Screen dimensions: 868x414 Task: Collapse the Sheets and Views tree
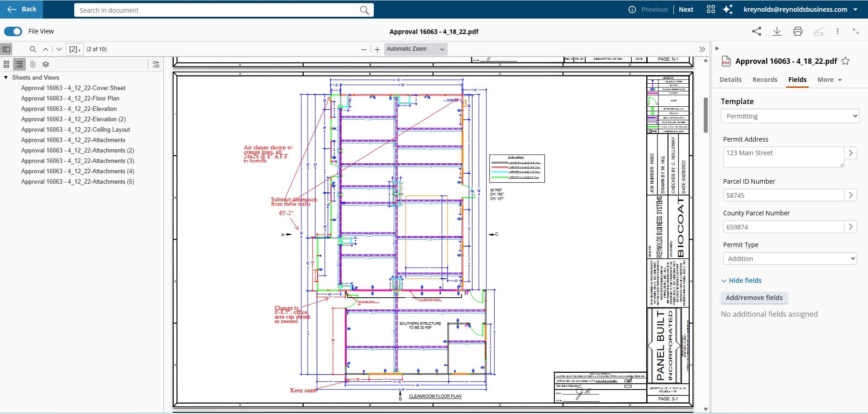coord(5,77)
